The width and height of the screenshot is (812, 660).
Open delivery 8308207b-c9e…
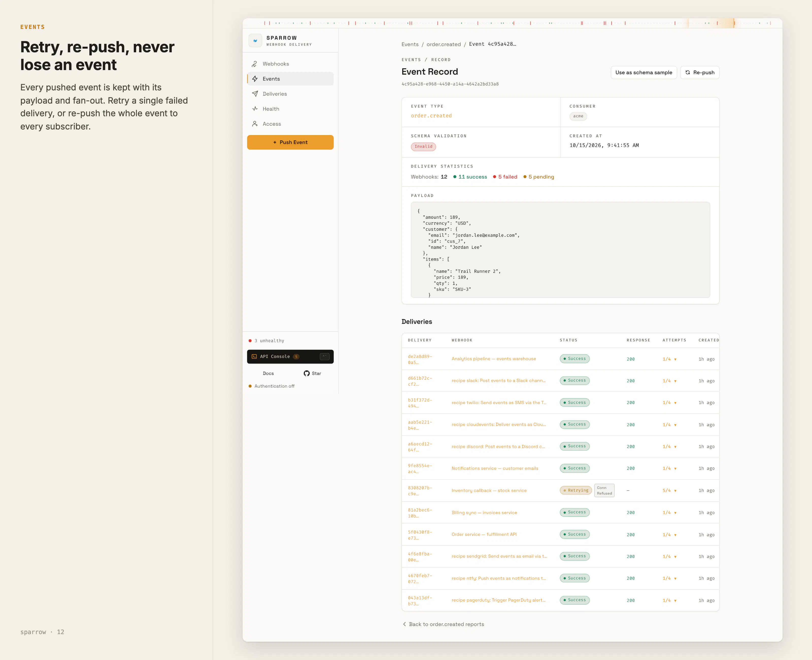point(420,491)
